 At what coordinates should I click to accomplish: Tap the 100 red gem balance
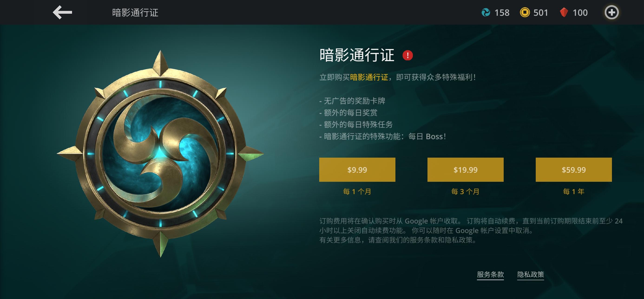click(x=580, y=13)
